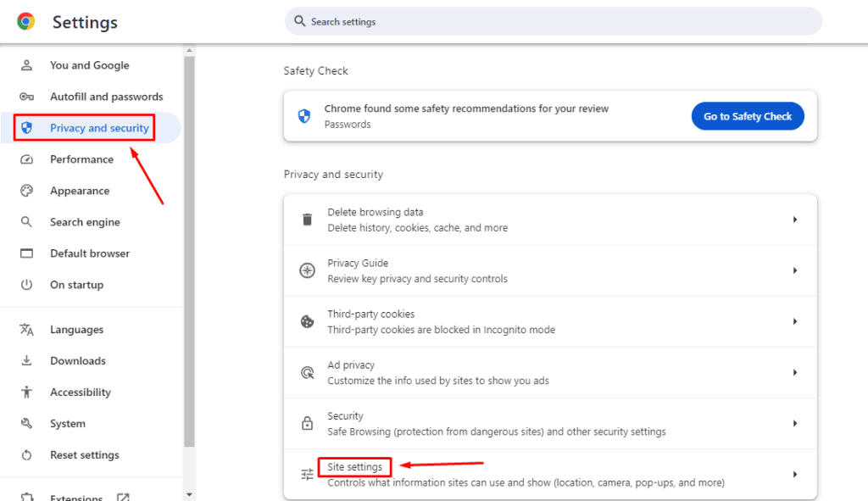Open System settings section

[91, 424]
